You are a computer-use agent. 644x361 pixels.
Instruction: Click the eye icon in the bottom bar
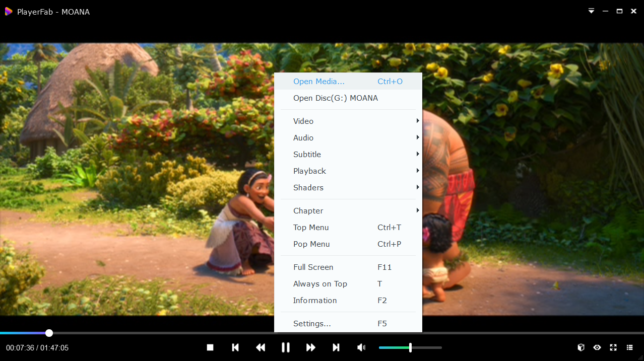[597, 347]
